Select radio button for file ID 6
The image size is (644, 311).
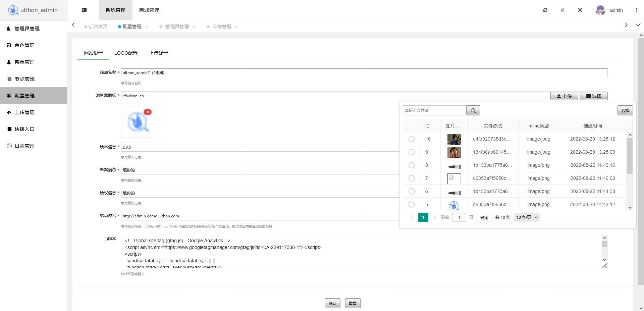[x=412, y=191]
